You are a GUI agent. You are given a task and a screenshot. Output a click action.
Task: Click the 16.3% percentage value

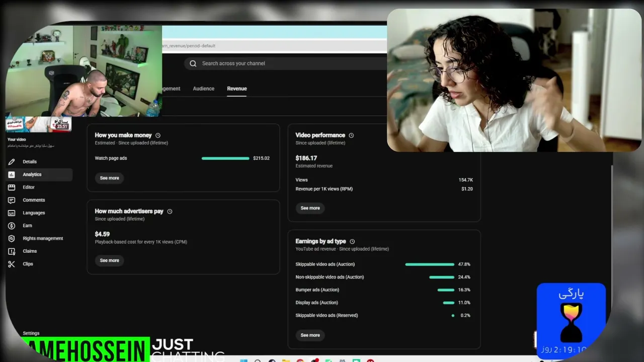pyautogui.click(x=464, y=290)
